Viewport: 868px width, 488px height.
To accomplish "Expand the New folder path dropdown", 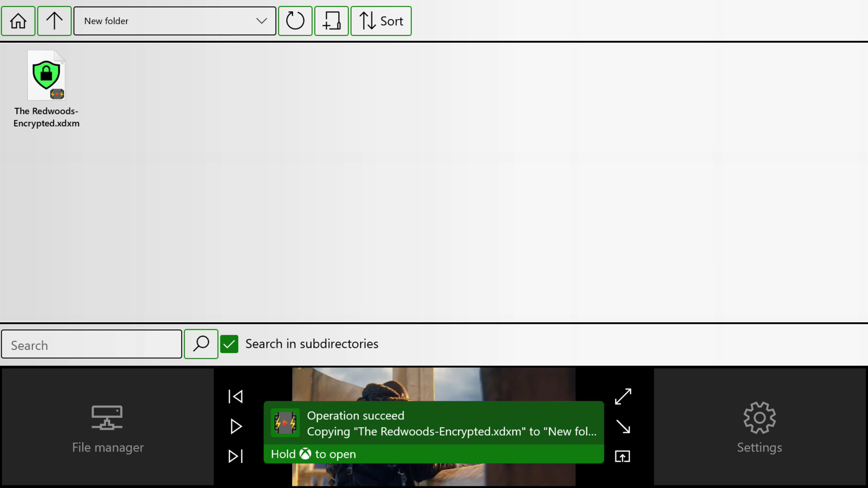I will 261,21.
